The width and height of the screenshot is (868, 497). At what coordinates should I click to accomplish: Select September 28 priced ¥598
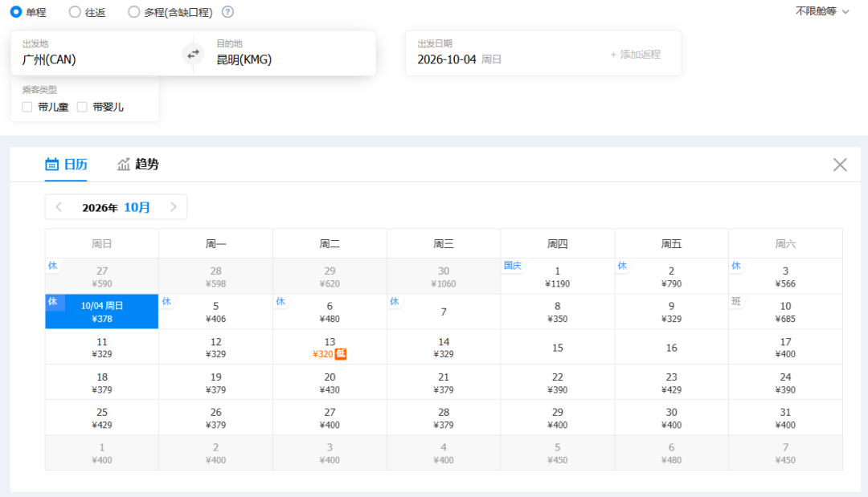[216, 276]
